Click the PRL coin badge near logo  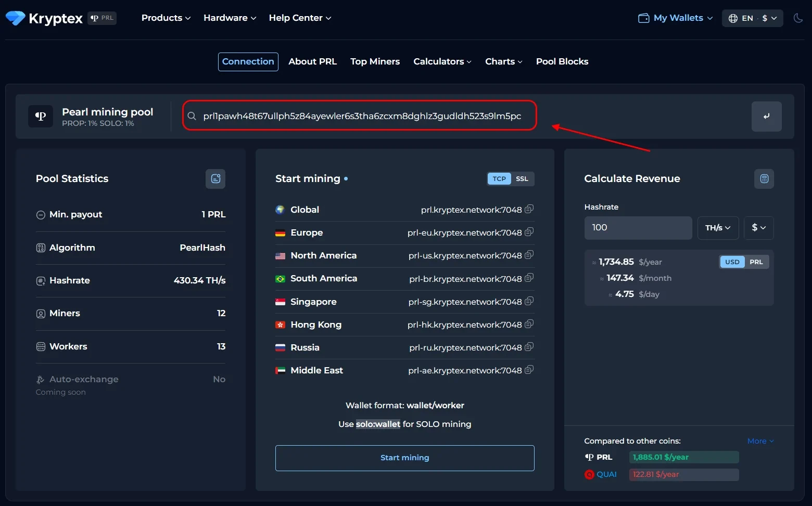coord(102,18)
